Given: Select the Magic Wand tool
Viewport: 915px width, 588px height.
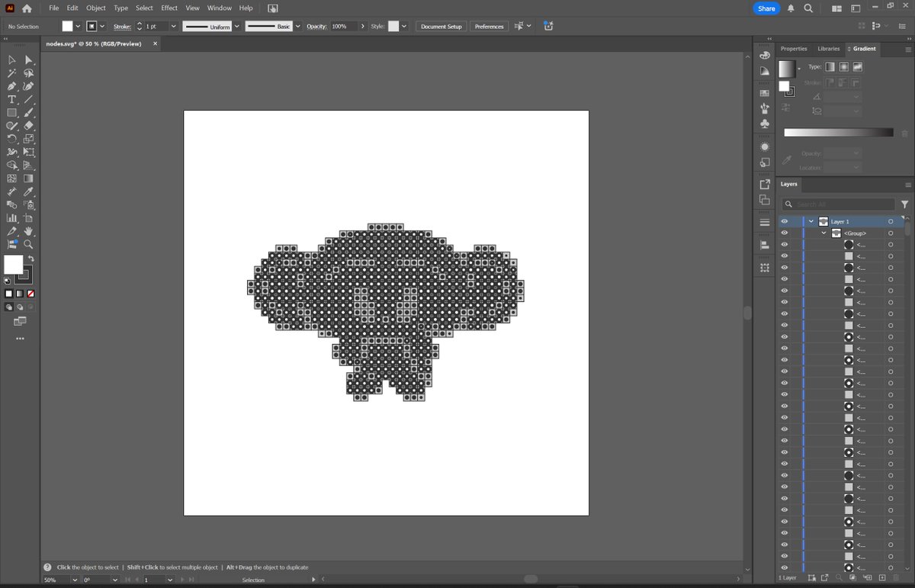Looking at the screenshot, I should [12, 73].
